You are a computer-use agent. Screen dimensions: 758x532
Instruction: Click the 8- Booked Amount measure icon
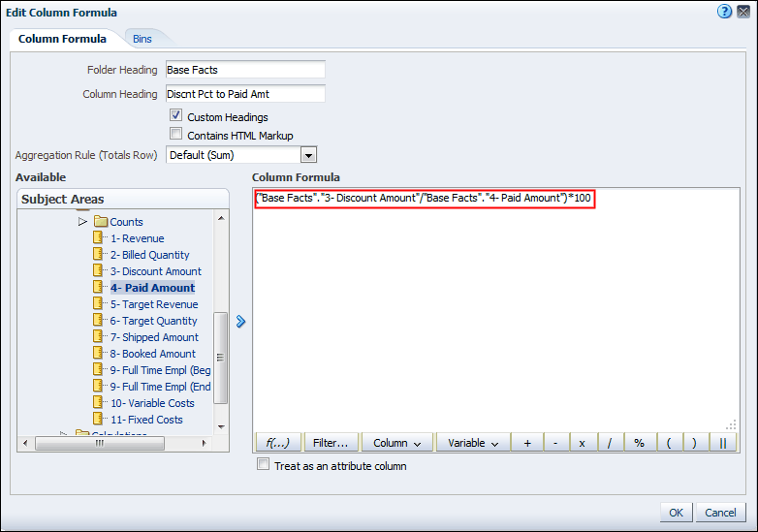click(x=98, y=353)
